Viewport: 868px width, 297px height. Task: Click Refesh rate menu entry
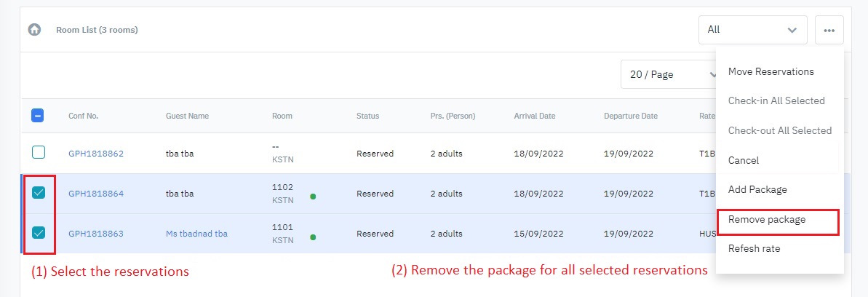point(754,248)
